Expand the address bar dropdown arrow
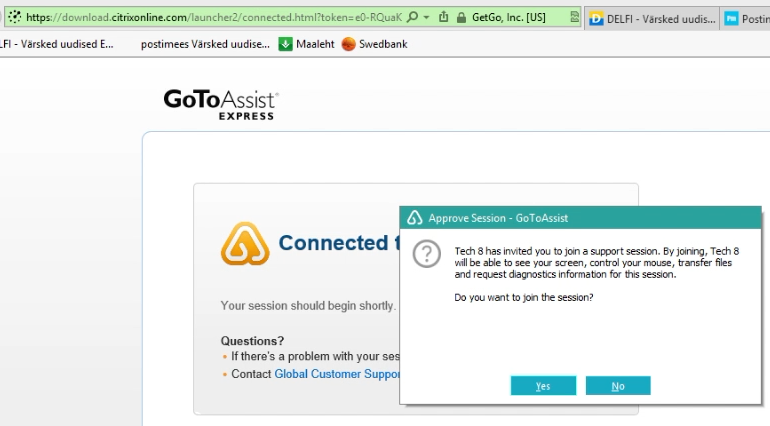 pos(426,18)
